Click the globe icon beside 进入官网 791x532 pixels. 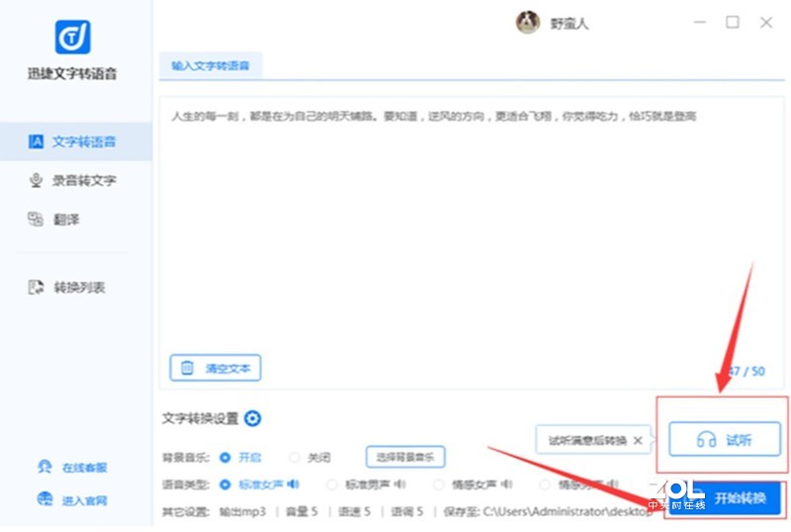click(44, 499)
